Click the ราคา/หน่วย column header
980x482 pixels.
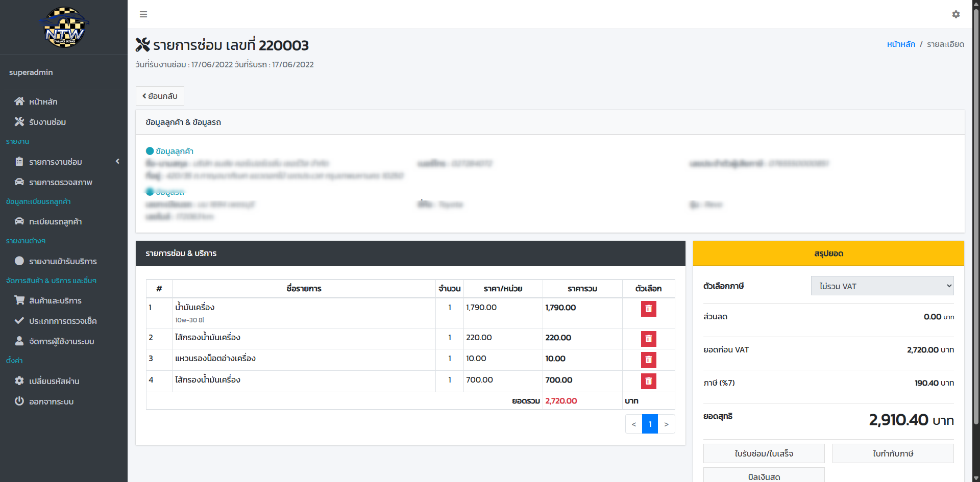[503, 289]
